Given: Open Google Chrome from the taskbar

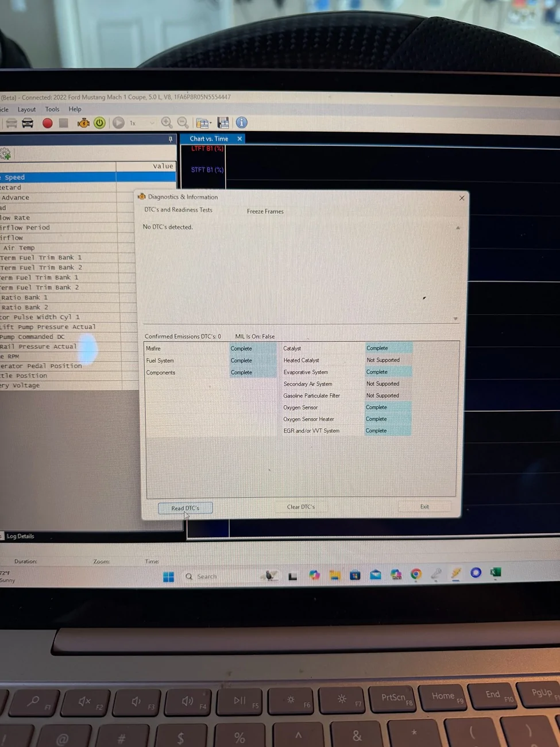Looking at the screenshot, I should tap(416, 574).
